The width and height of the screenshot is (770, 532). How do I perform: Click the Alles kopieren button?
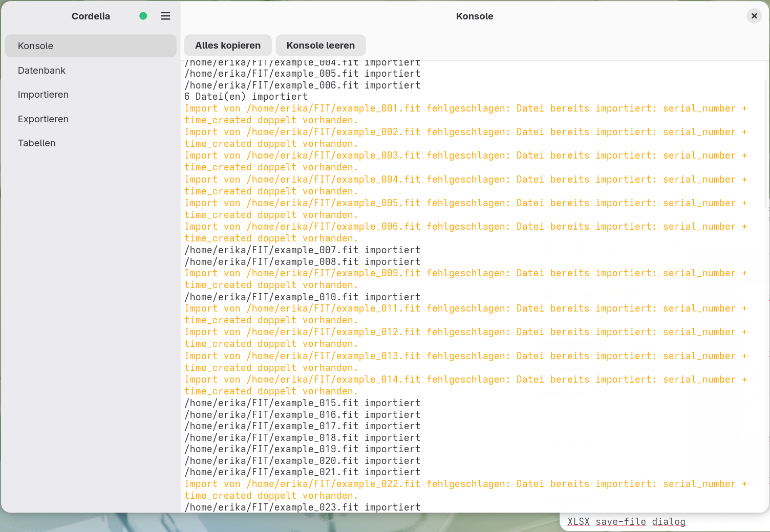228,46
